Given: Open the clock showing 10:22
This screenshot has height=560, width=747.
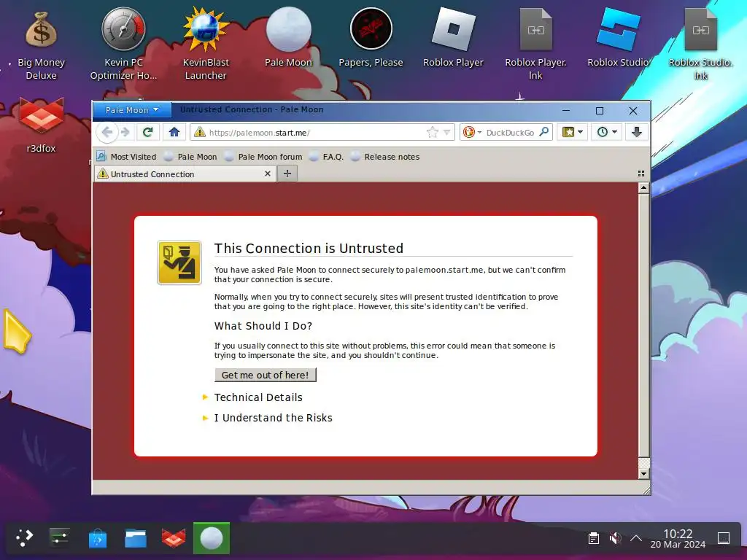Looking at the screenshot, I should 678,539.
